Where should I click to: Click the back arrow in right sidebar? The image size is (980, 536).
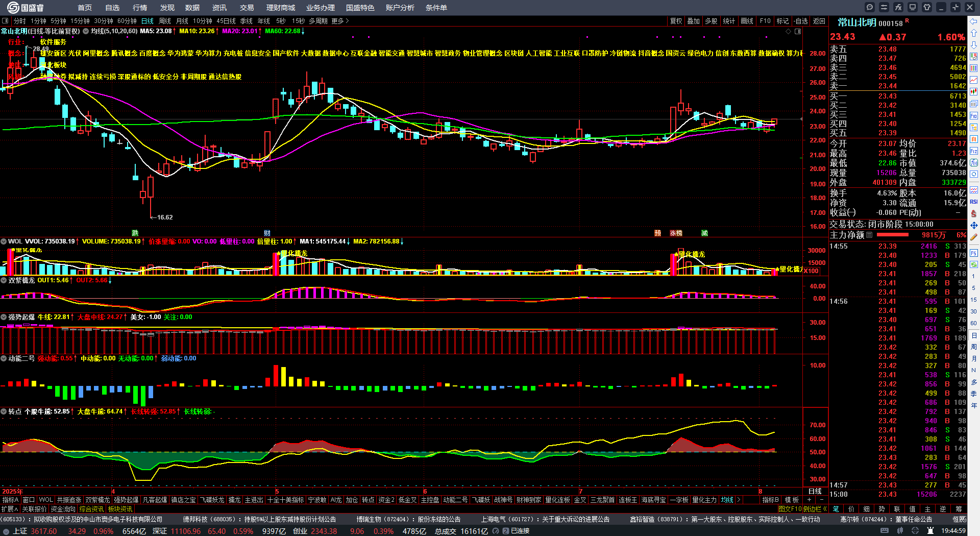[x=974, y=21]
